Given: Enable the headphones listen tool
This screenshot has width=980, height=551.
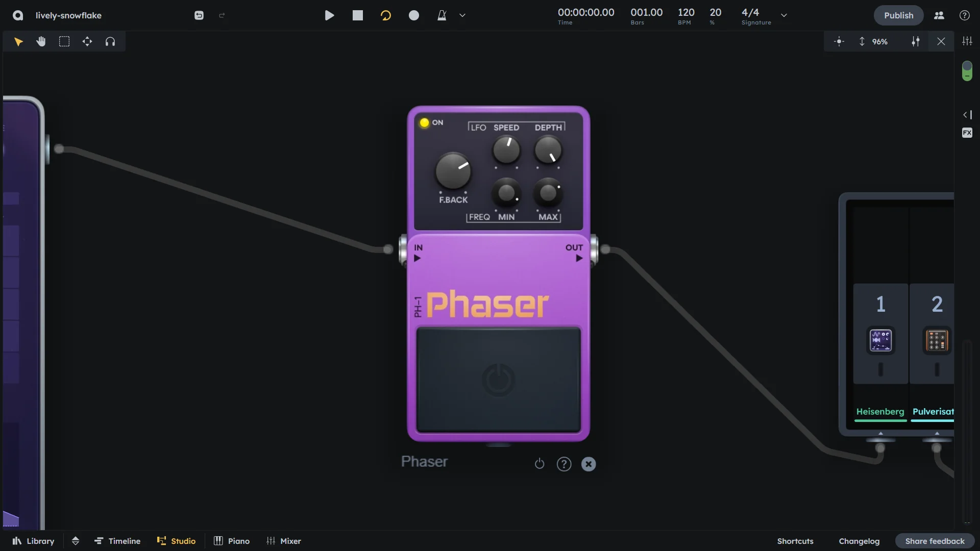Looking at the screenshot, I should pyautogui.click(x=110, y=41).
